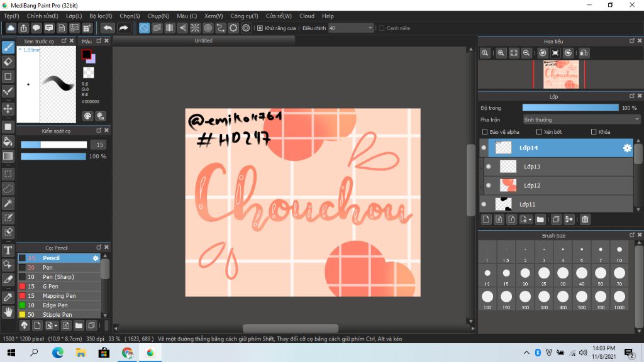Select the Brush tool in left toolbar
The height and width of the screenshot is (362, 644).
[8, 47]
